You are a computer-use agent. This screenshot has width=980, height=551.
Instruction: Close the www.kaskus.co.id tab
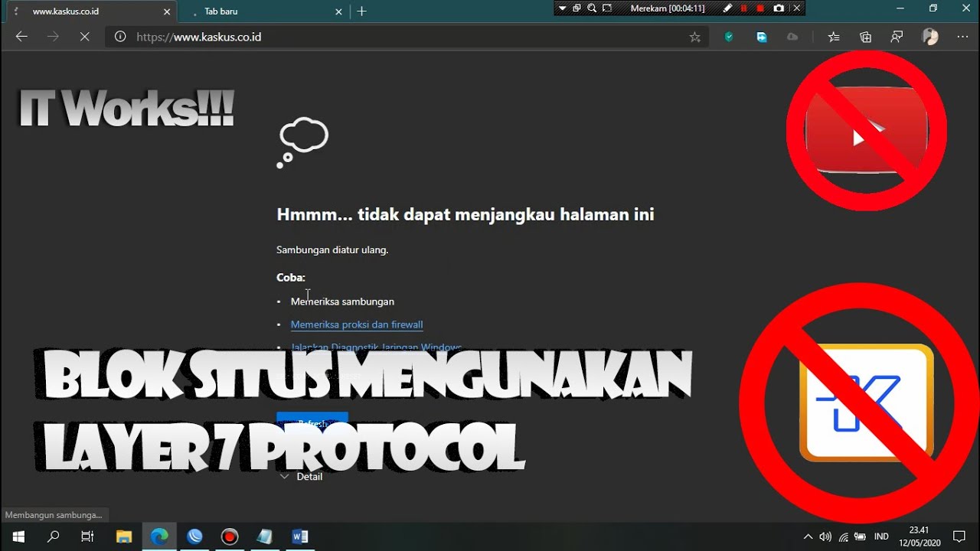pos(167,11)
